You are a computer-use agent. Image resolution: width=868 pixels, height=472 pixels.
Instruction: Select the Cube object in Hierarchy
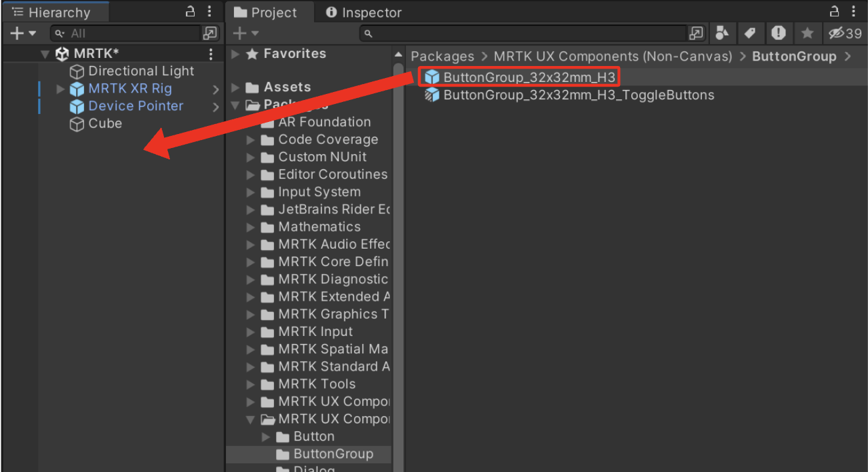pyautogui.click(x=105, y=123)
